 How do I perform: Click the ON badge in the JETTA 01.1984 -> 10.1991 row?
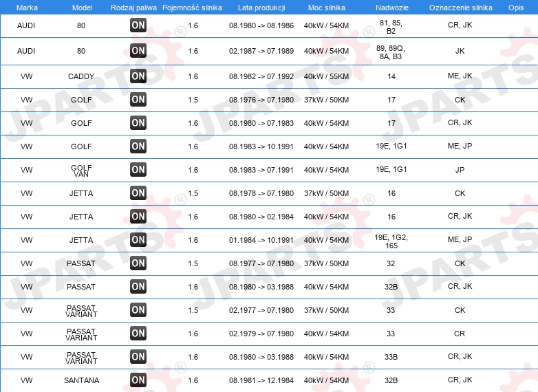138,240
